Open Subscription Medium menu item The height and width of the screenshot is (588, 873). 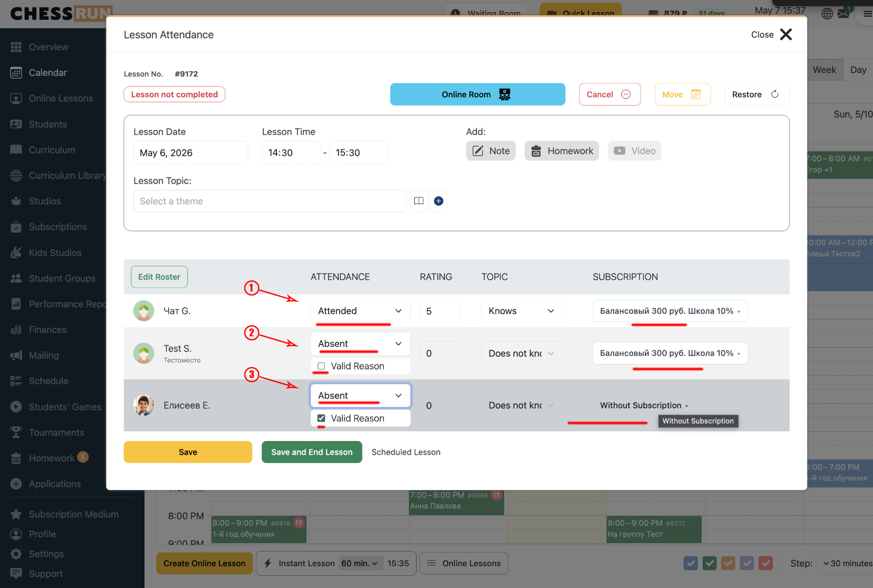tap(65, 514)
